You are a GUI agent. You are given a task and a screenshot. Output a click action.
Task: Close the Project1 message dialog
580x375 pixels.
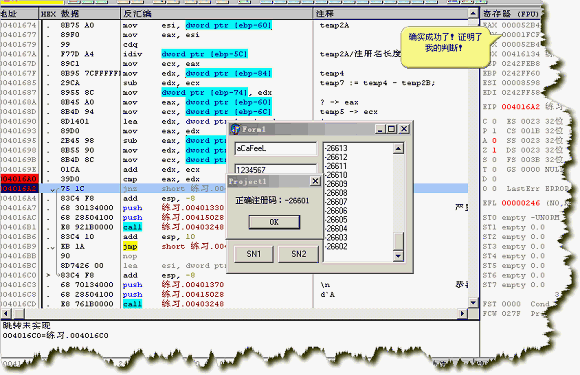coord(315,181)
